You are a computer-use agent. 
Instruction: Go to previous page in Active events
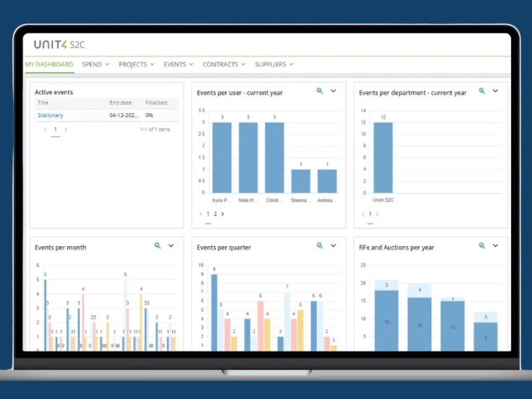pos(45,130)
